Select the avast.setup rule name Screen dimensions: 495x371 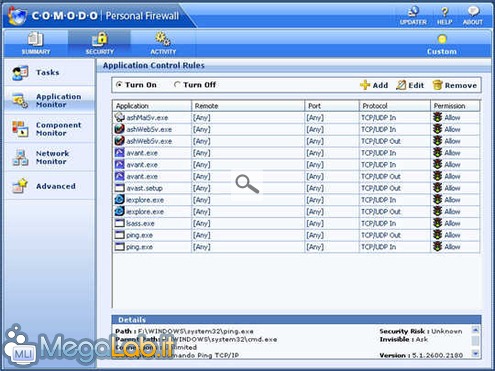pos(144,188)
